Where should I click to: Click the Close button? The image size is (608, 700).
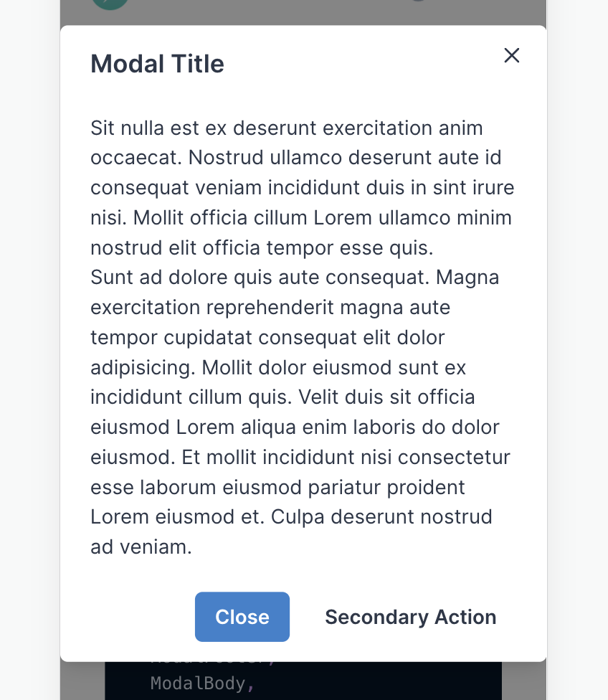[x=242, y=617]
